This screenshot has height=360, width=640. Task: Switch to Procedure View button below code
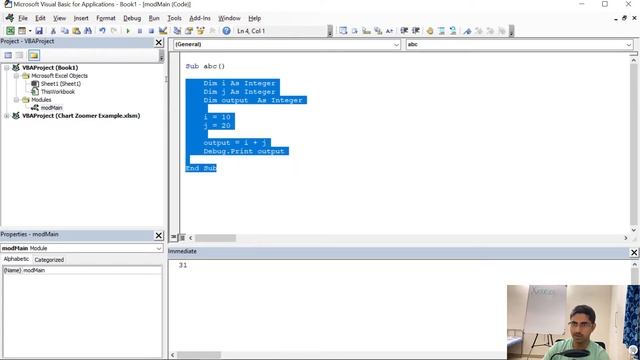pyautogui.click(x=174, y=237)
